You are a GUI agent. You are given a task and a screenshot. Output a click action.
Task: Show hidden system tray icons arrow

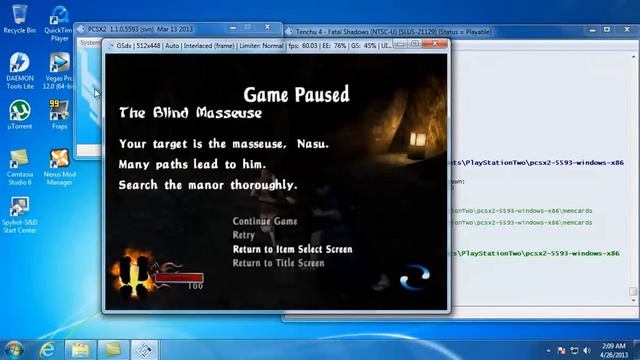pos(548,351)
